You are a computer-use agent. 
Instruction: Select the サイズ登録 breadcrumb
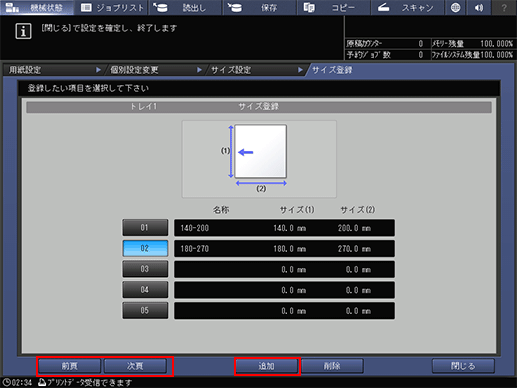click(332, 70)
